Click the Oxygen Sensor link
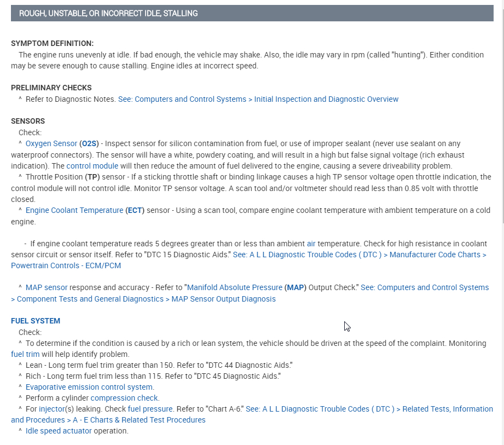The height and width of the screenshot is (445, 504). [x=51, y=143]
